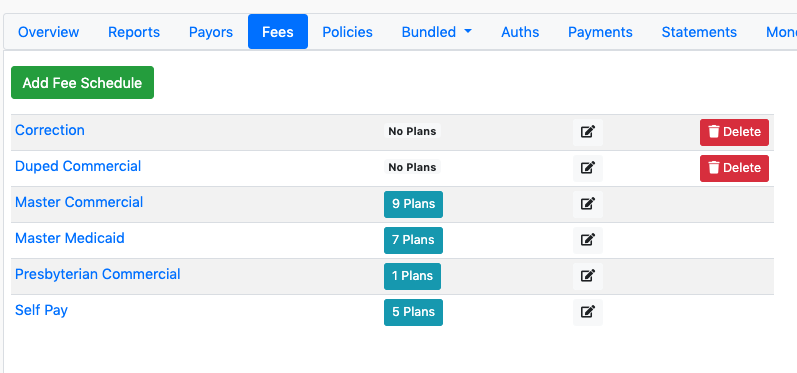Switch to the Reports tab
This screenshot has height=373, width=797.
coord(134,32)
